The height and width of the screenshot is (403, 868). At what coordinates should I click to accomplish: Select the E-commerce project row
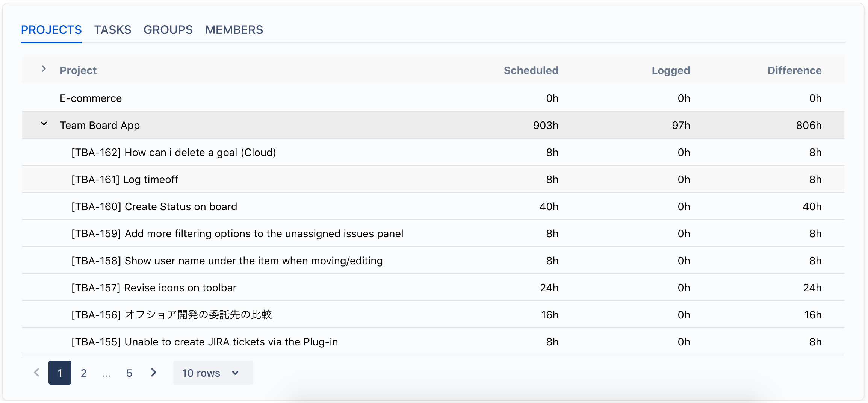pos(91,98)
